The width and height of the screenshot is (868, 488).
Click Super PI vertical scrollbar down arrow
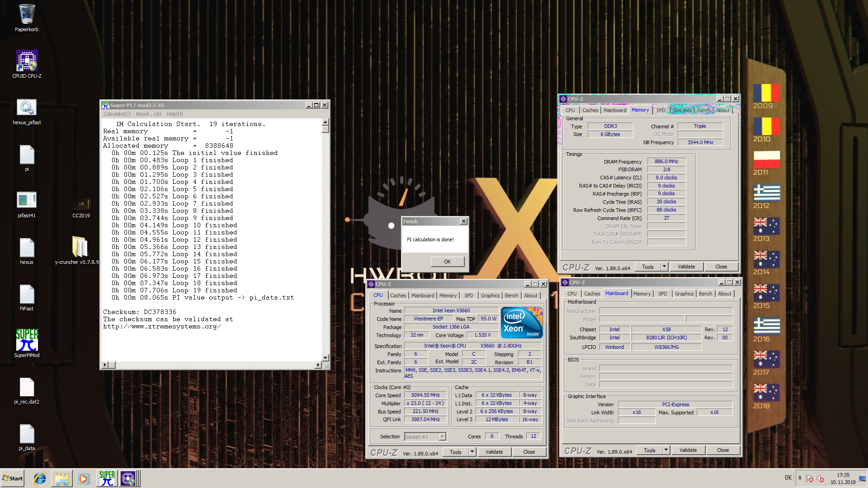pyautogui.click(x=325, y=357)
